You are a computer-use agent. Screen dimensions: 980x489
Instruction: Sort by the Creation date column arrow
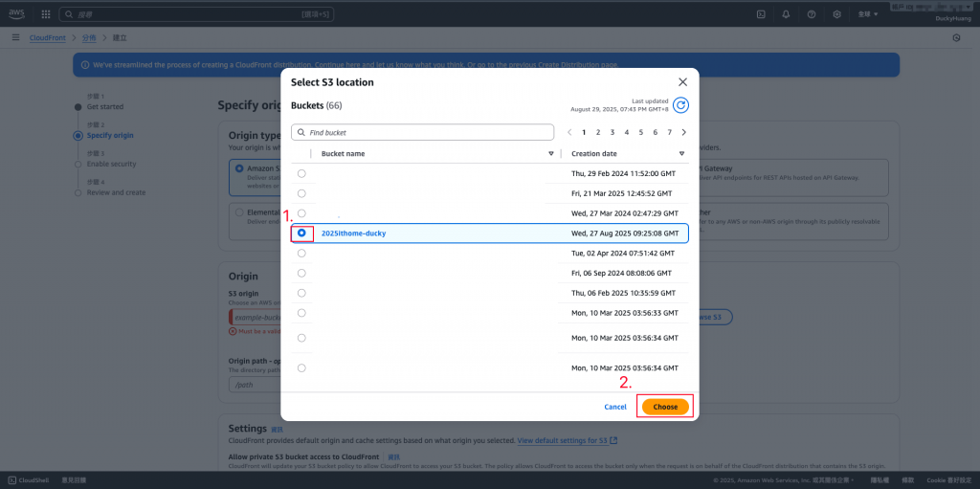(681, 154)
